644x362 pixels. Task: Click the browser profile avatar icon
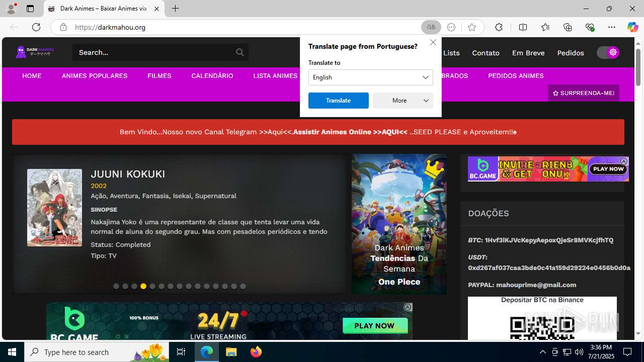click(11, 8)
